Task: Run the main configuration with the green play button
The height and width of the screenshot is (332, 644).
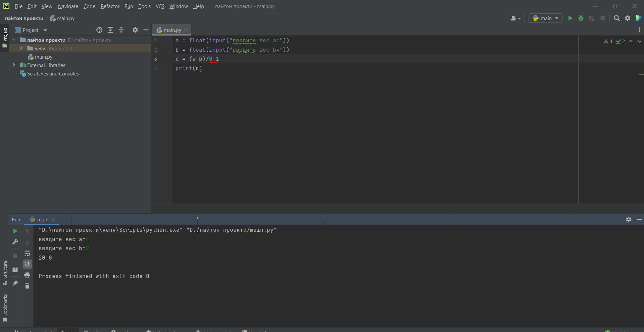Action: click(570, 18)
